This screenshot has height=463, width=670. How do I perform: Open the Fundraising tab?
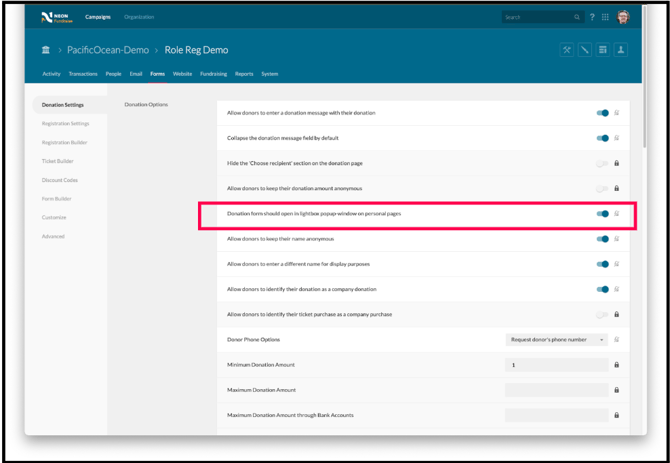click(x=214, y=74)
